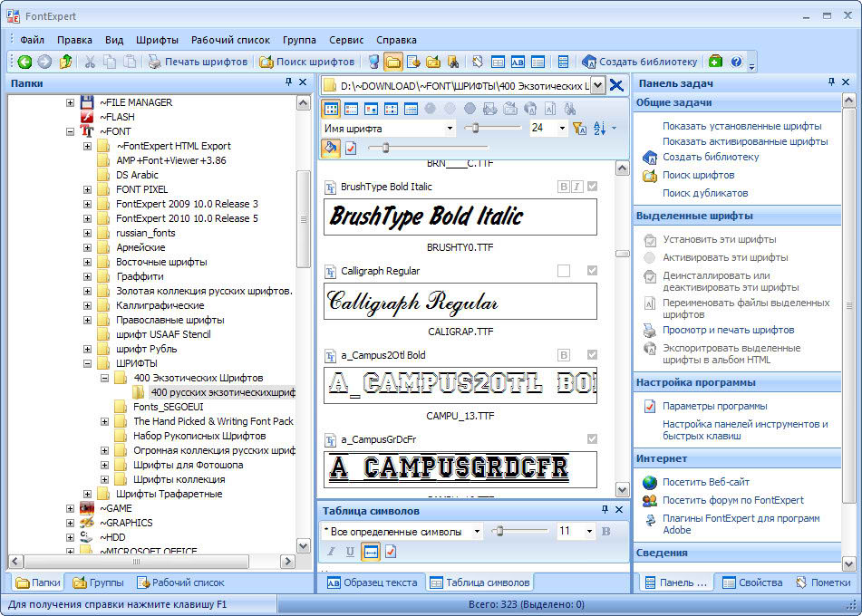Open the symbol size 11 dropdown
Image resolution: width=862 pixels, height=616 pixels.
point(589,531)
